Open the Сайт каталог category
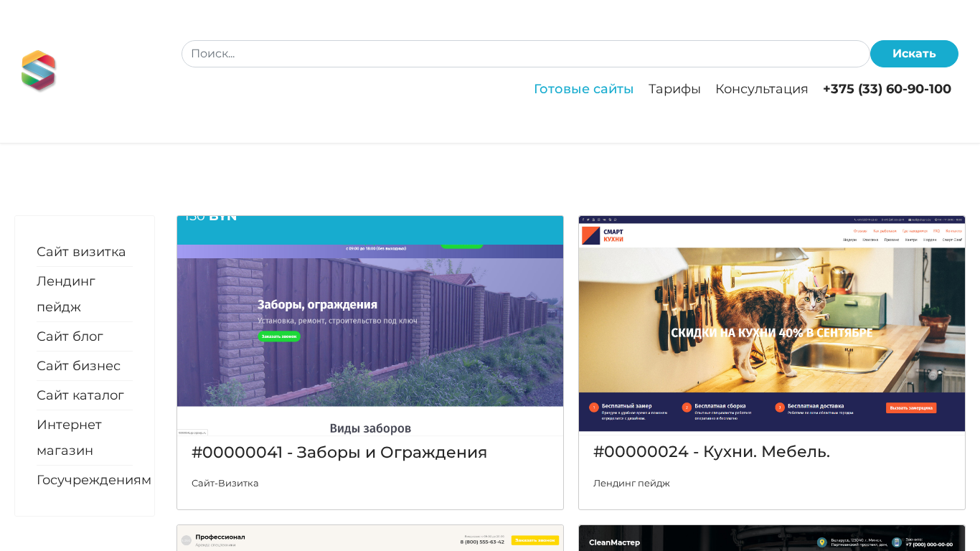980x551 pixels. 80,395
